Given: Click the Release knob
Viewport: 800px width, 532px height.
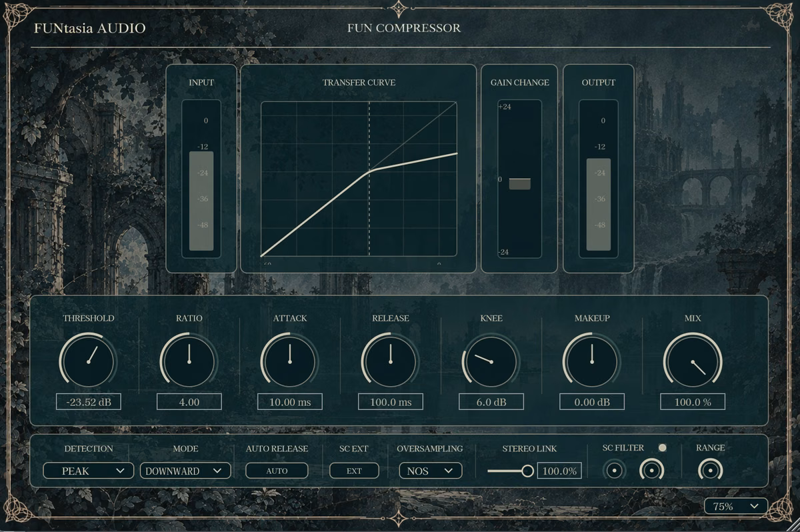Looking at the screenshot, I should 390,361.
